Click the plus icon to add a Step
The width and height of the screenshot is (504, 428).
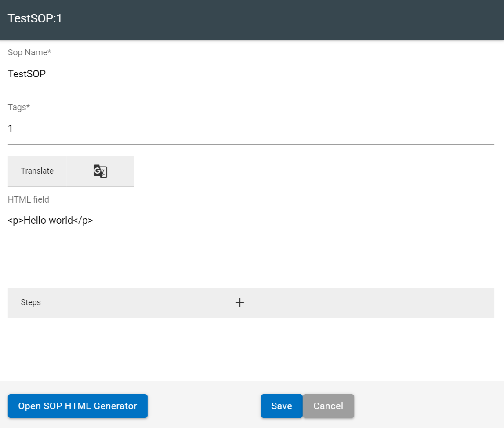239,302
